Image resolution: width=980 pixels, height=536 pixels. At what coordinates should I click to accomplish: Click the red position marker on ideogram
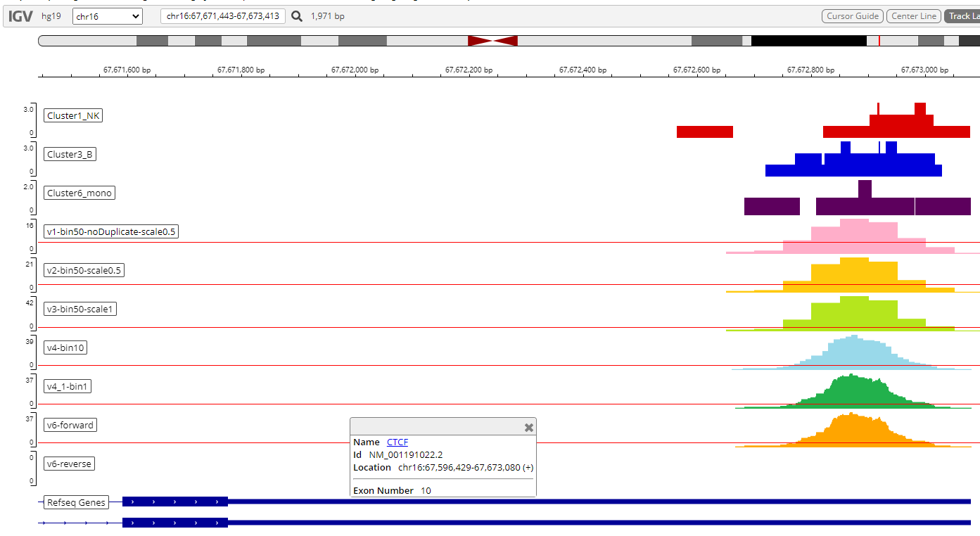[x=879, y=41]
